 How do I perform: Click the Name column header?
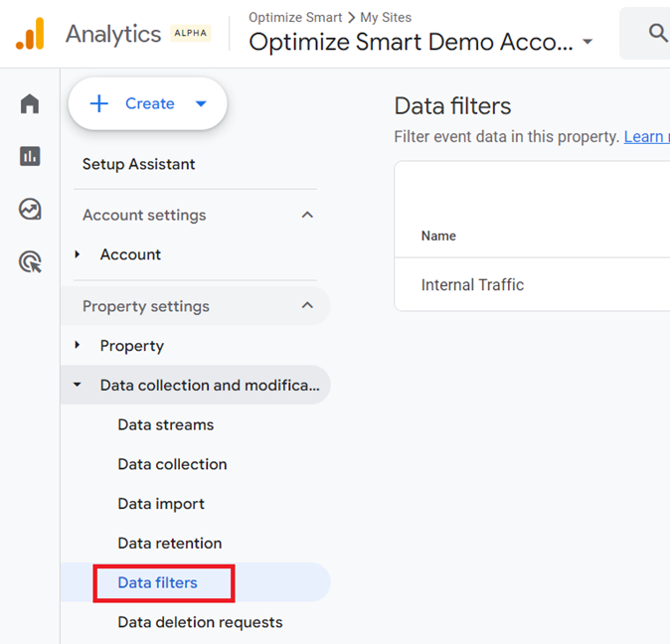438,236
